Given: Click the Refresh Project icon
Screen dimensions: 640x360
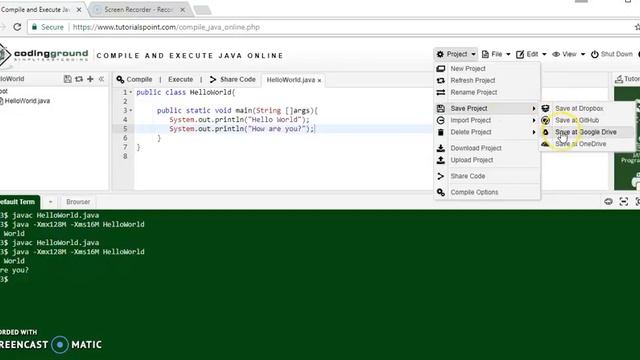Looking at the screenshot, I should coord(441,80).
